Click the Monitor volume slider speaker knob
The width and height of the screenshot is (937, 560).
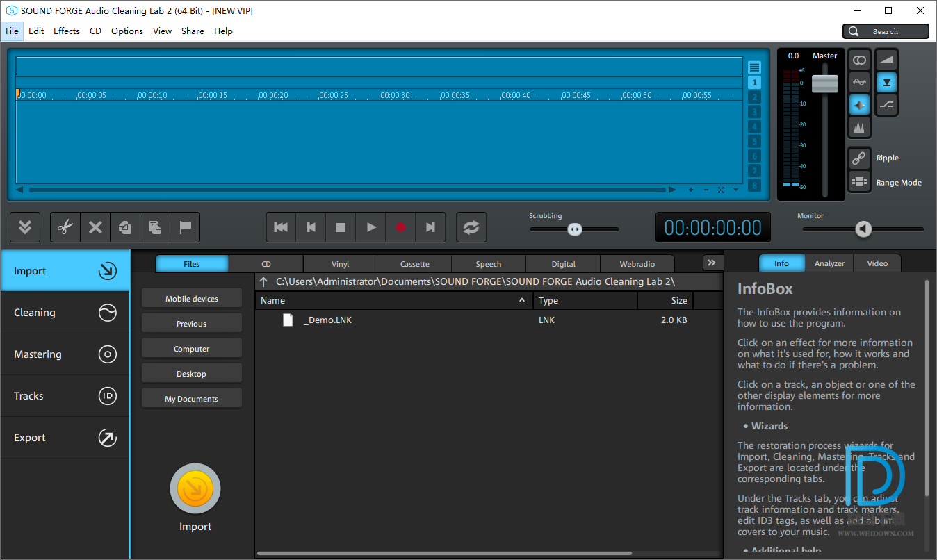[863, 229]
